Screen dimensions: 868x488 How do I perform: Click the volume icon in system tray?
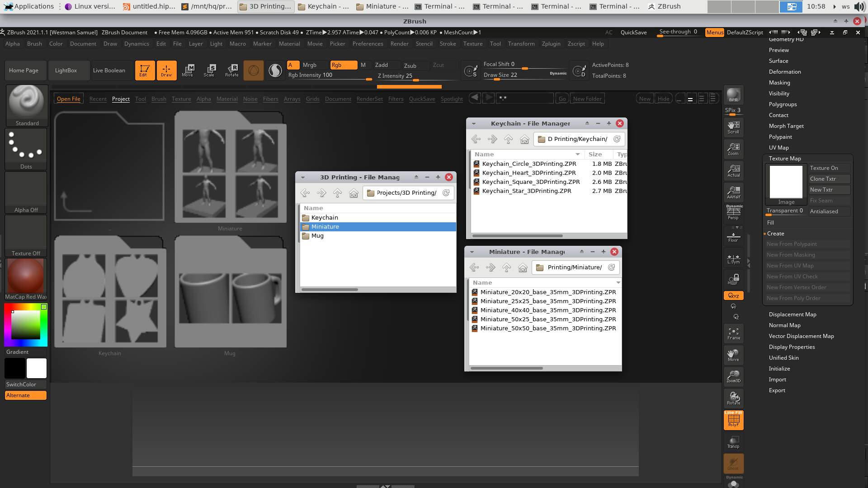[859, 6]
